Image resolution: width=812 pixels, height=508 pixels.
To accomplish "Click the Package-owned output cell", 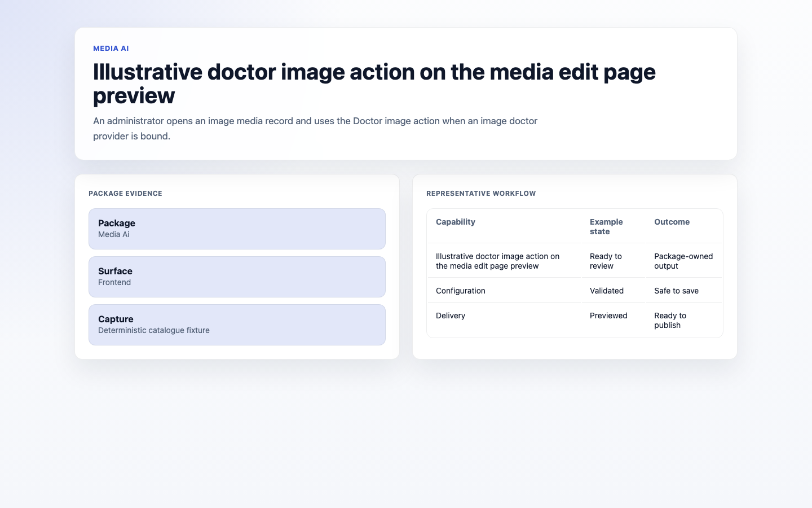I will tap(683, 261).
